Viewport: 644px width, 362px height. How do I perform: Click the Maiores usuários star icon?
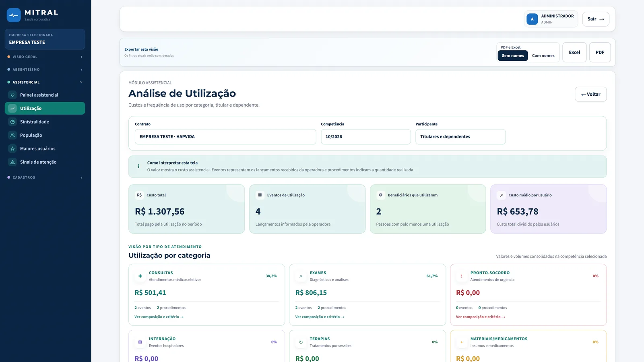pos(12,149)
